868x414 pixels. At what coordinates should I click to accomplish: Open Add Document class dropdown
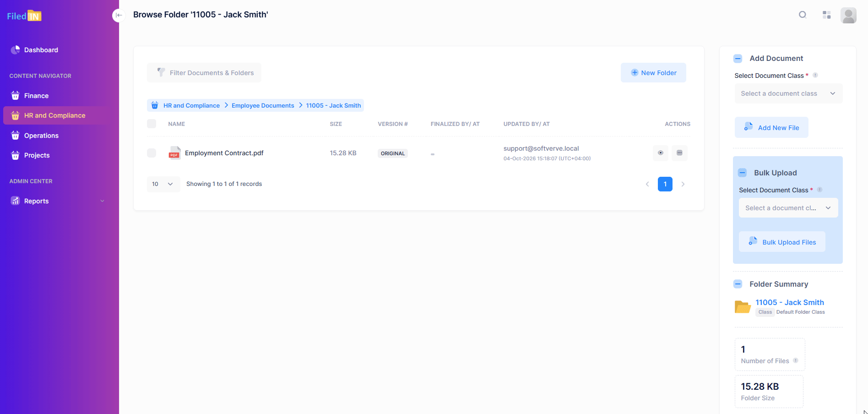point(788,93)
